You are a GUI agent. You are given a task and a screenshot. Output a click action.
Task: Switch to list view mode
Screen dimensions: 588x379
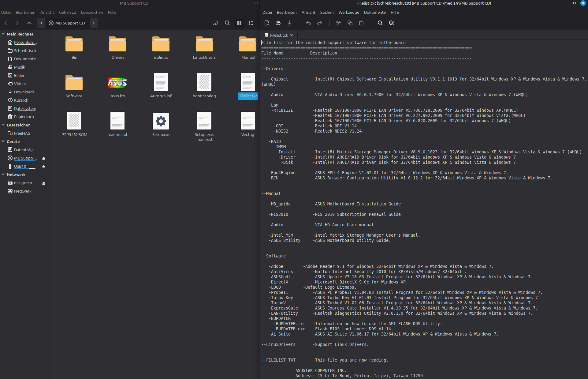(251, 23)
